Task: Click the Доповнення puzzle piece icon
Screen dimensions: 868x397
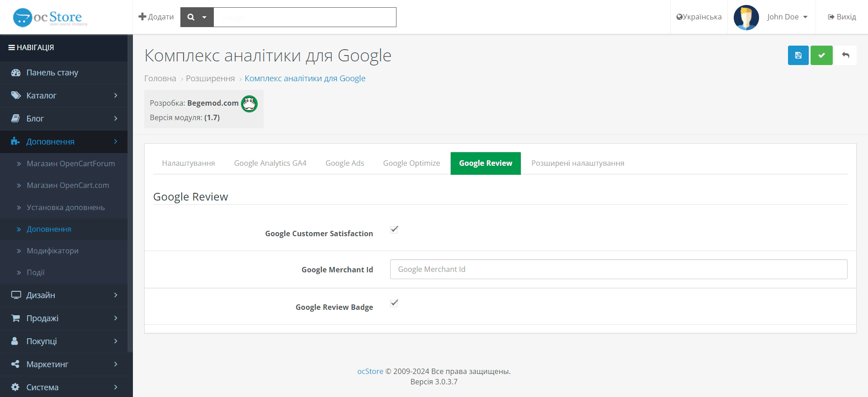Action: (x=15, y=141)
